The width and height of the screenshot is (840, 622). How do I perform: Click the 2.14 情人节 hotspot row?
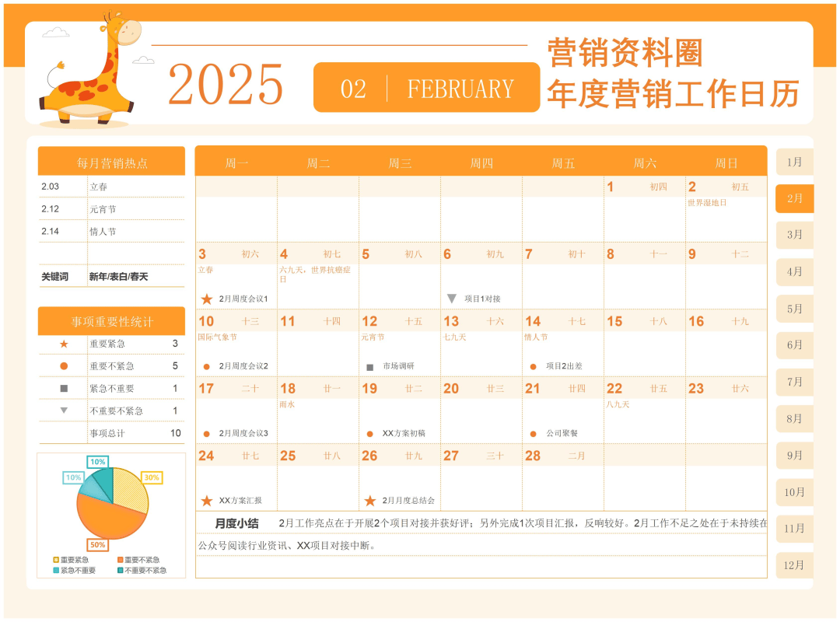[x=111, y=232]
